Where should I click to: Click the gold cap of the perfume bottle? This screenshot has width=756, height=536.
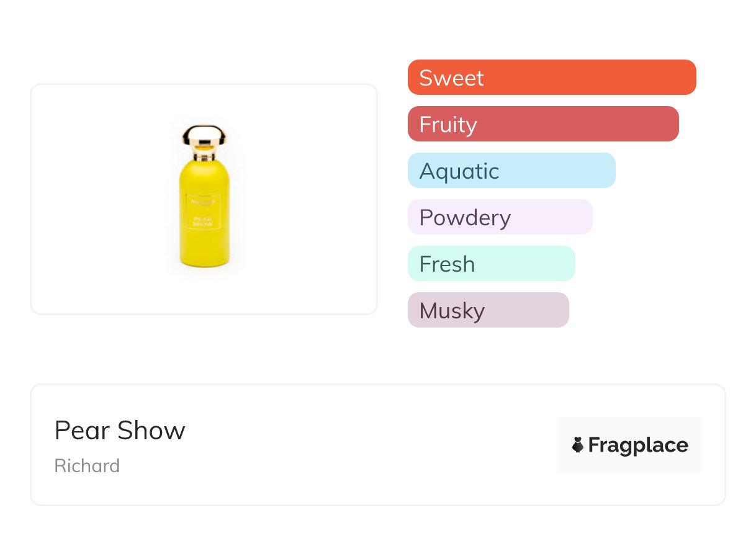(x=204, y=136)
